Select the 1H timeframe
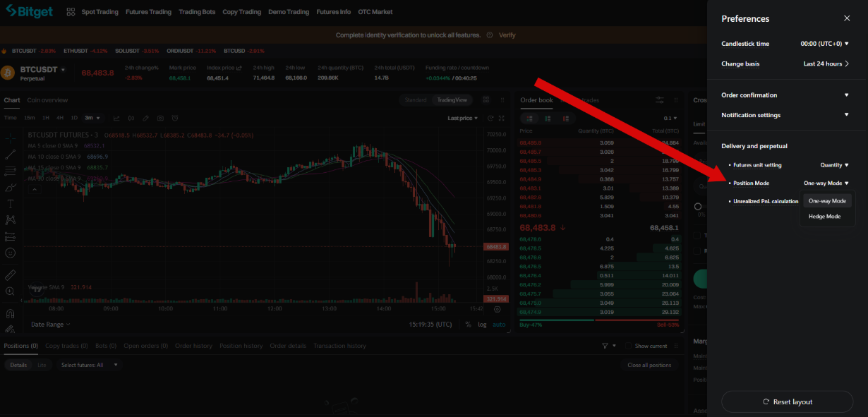This screenshot has width=868, height=417. [46, 118]
